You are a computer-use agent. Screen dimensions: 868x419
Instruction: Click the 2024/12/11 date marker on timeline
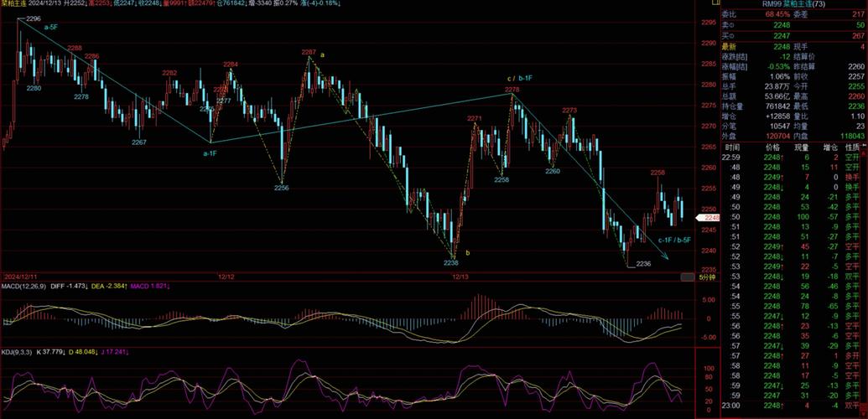coord(23,276)
